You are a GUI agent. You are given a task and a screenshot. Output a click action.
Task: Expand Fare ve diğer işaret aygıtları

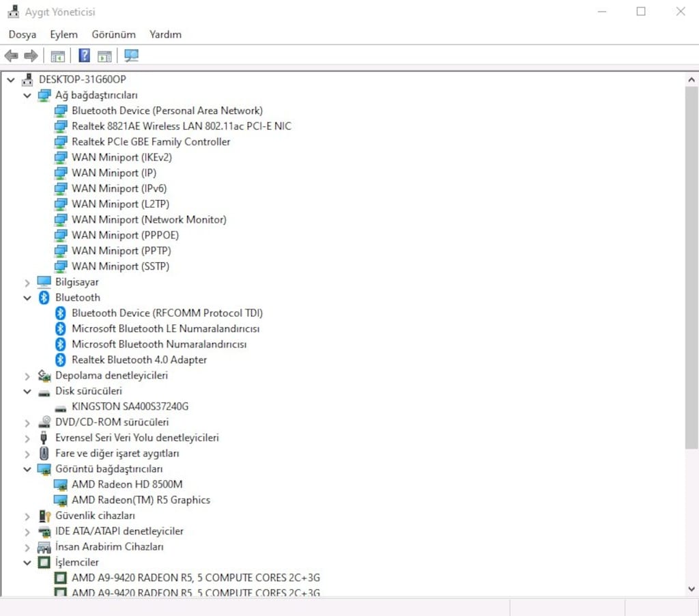click(x=27, y=453)
